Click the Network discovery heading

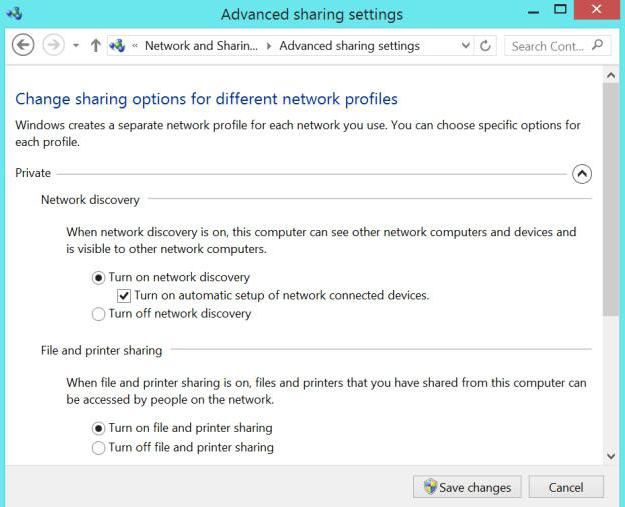pyautogui.click(x=90, y=200)
